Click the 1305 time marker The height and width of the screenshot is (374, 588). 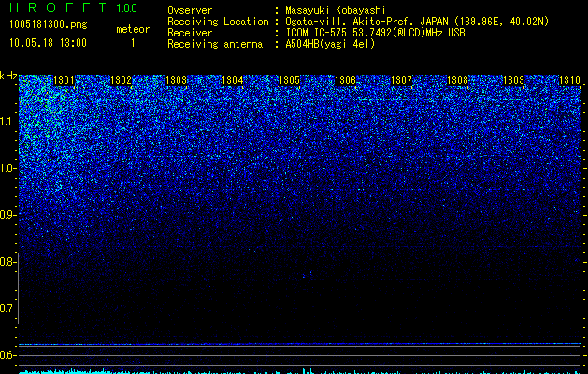point(290,80)
